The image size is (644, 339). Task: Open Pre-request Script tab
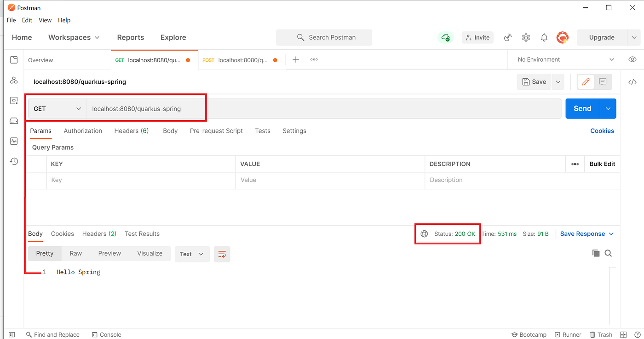pyautogui.click(x=216, y=131)
